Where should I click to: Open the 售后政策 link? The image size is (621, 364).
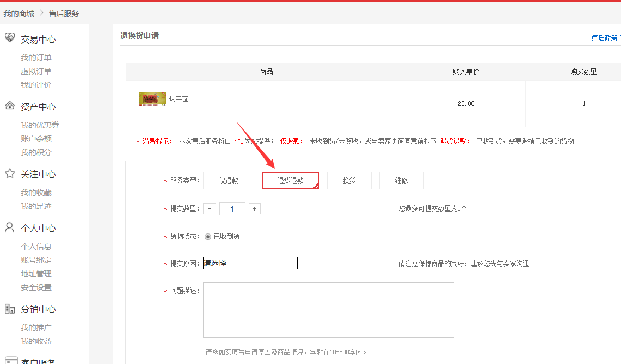pos(604,38)
